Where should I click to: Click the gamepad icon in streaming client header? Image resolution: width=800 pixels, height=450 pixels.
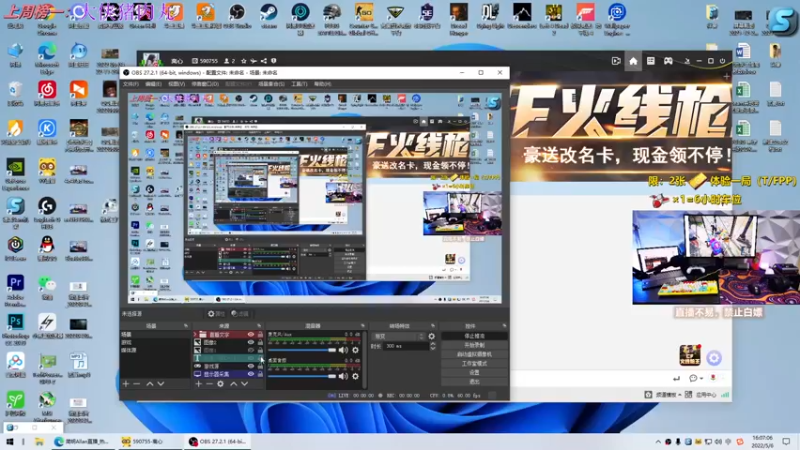(668, 61)
